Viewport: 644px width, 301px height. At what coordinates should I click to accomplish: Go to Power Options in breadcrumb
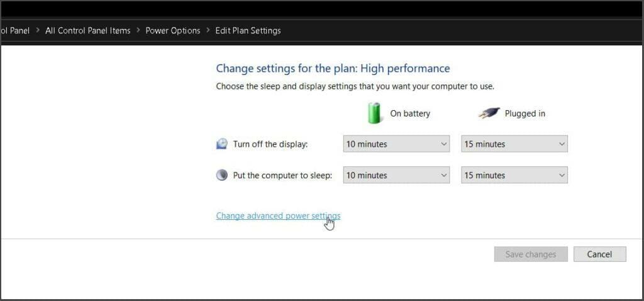click(x=173, y=31)
